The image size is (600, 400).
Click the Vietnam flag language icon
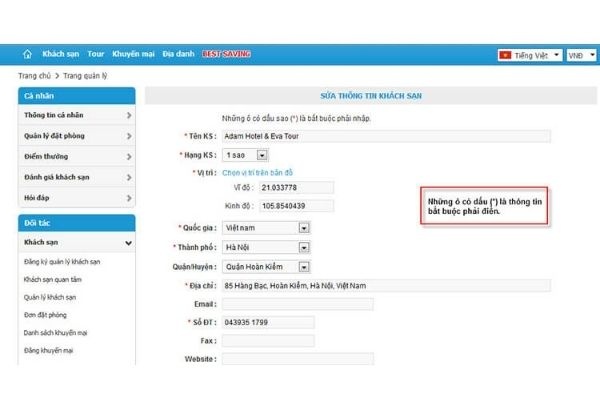[507, 54]
